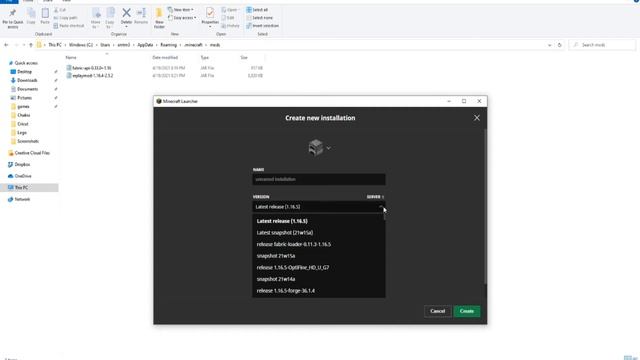The height and width of the screenshot is (360, 640).
Task: Pick release 1.16.5 forge version
Action: click(285, 291)
